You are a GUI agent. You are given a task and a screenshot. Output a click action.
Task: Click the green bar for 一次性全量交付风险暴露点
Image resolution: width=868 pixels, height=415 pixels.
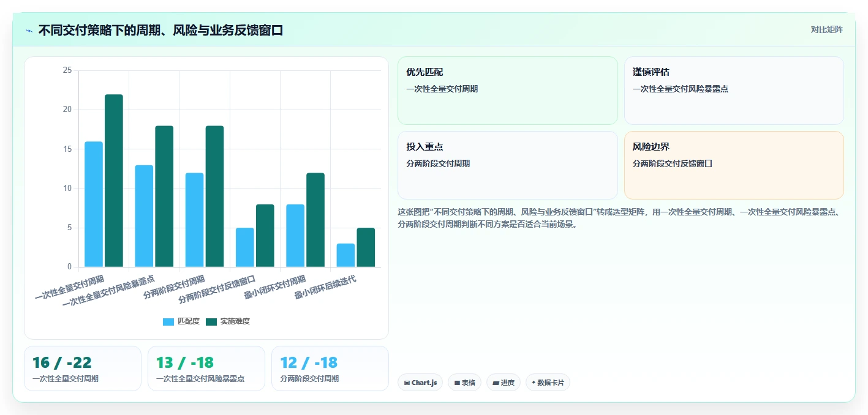(x=164, y=196)
